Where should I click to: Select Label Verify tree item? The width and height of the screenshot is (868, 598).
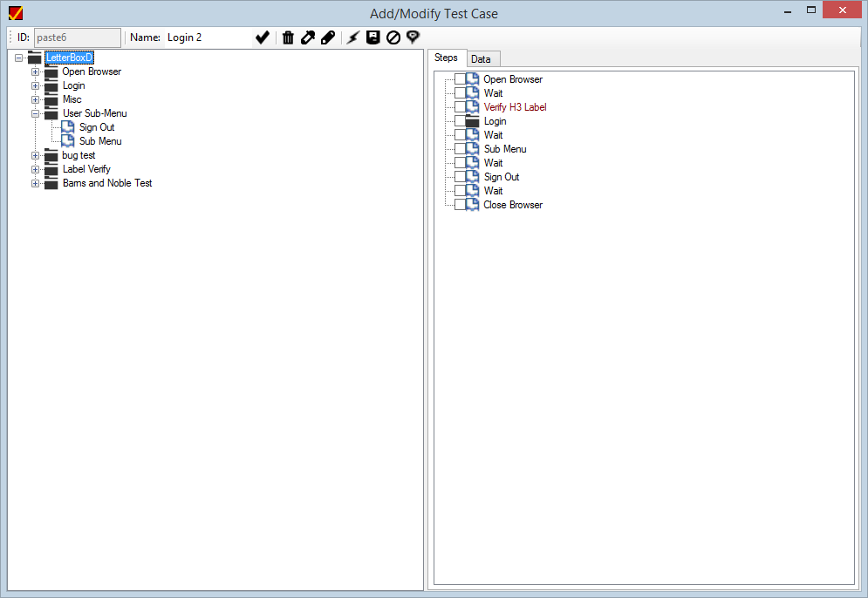[86, 169]
